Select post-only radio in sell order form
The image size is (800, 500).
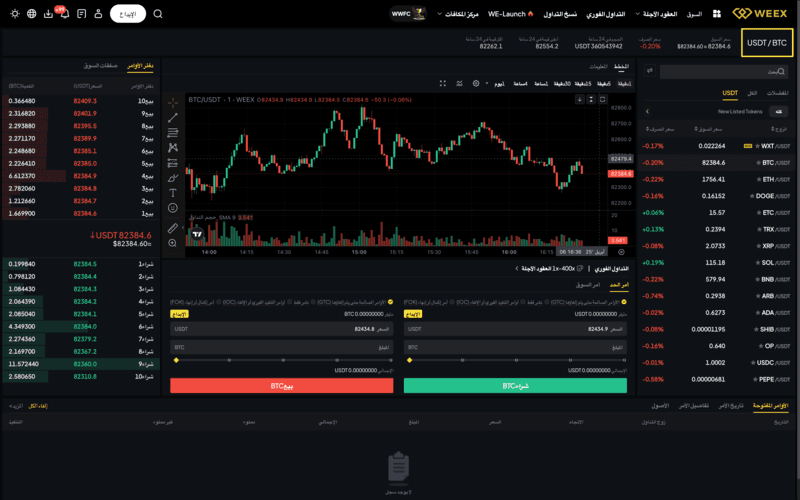pos(313,302)
